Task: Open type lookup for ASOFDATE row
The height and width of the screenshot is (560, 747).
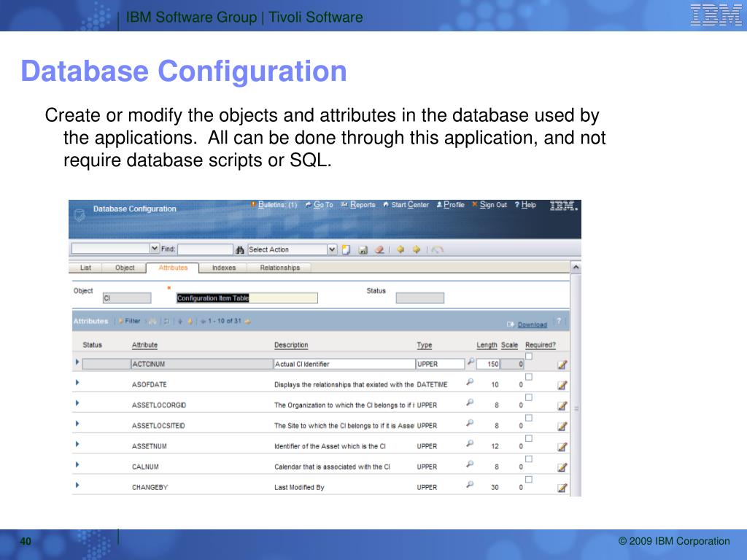Action: click(x=471, y=382)
